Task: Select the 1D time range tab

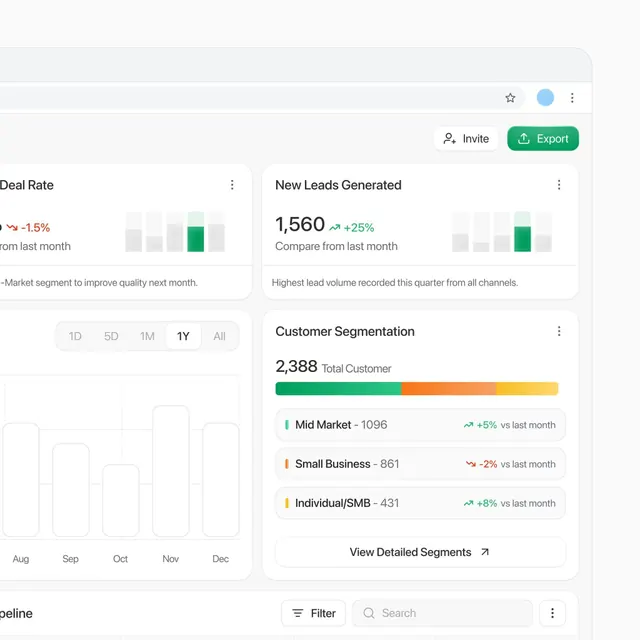Action: [75, 336]
